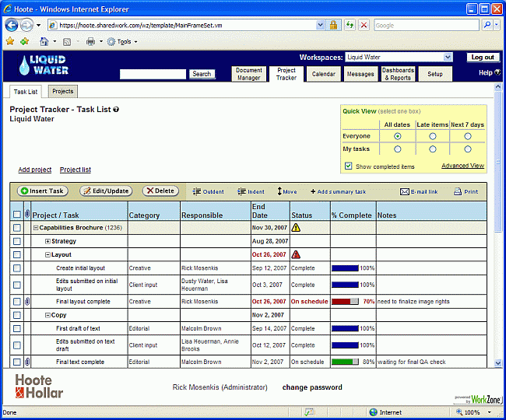Screen dimensions: 506x420
Task: Switch to the Projects sub-tab
Action: click(x=63, y=91)
